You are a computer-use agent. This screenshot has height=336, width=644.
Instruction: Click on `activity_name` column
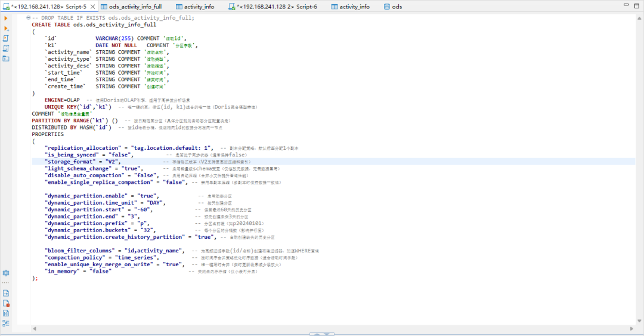click(68, 53)
